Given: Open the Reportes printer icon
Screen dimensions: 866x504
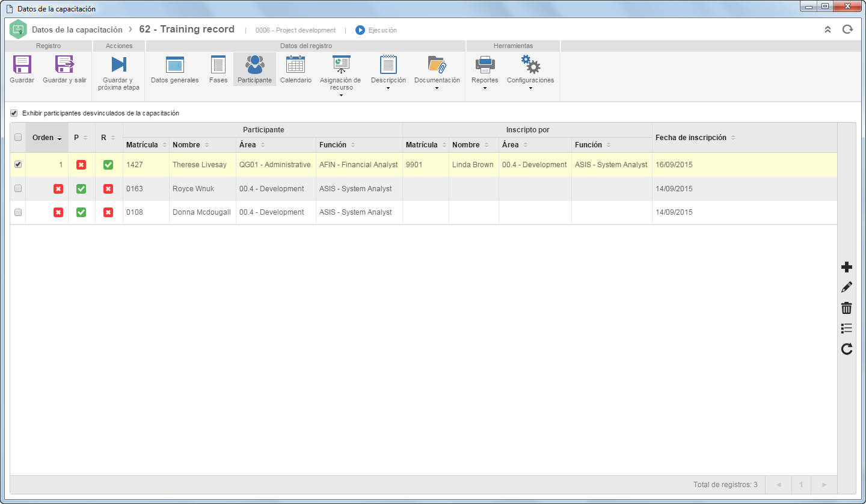Looking at the screenshot, I should tap(485, 64).
